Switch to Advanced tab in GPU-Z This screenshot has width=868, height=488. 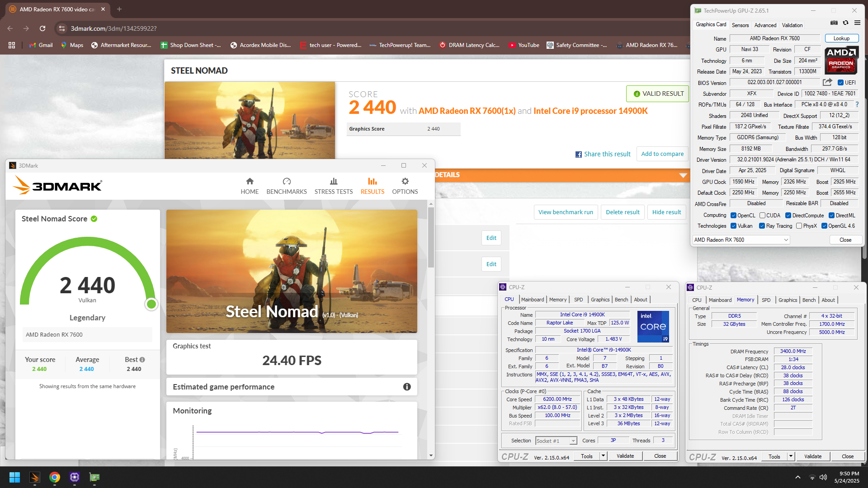pos(765,25)
